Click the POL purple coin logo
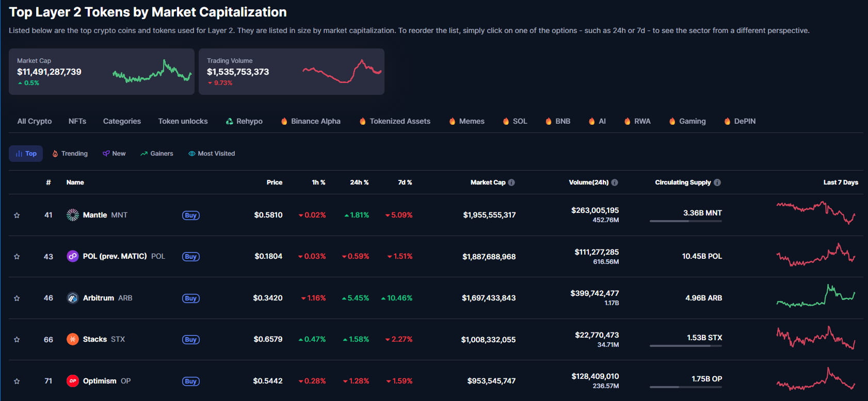Screen dimensions: 868x401 coord(73,256)
